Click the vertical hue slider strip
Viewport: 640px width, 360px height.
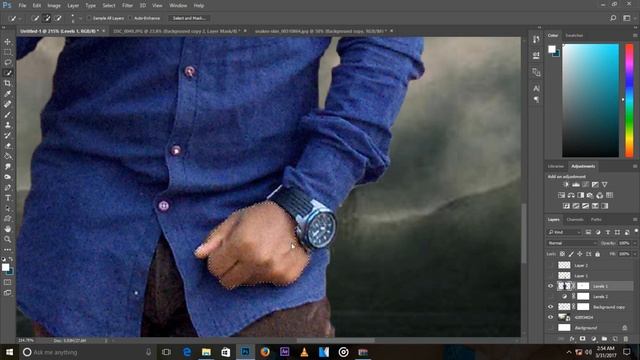[629, 100]
